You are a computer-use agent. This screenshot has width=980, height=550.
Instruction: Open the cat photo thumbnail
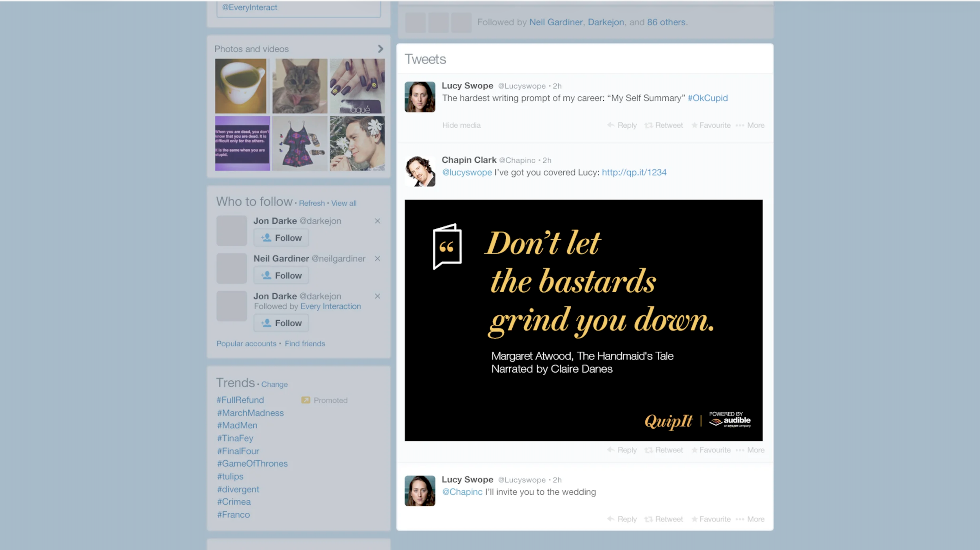[x=300, y=86]
